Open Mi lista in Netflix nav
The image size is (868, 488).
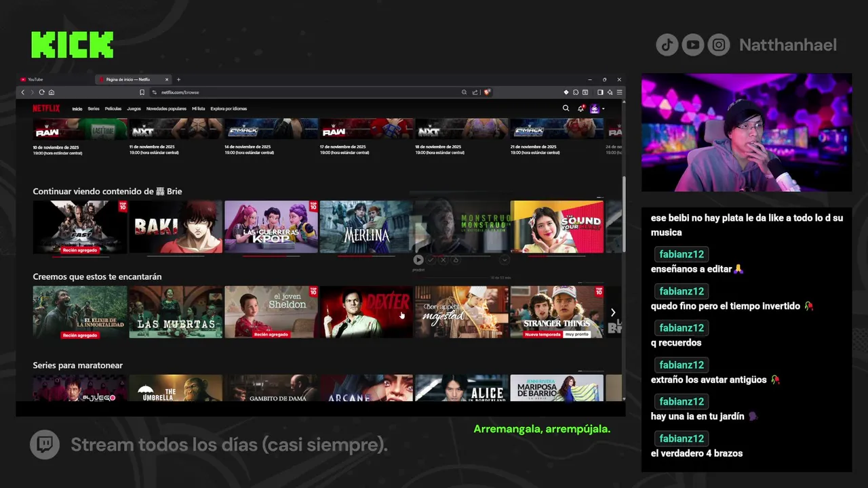pos(199,108)
